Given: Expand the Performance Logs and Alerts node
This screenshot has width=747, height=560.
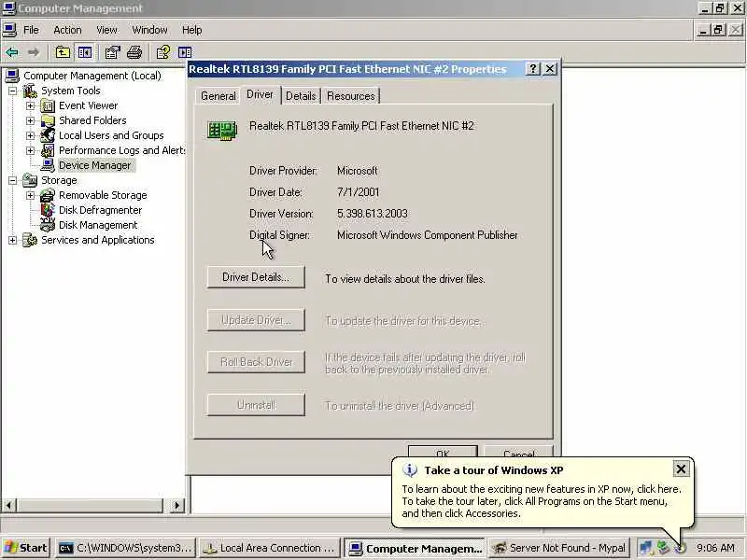Looking at the screenshot, I should pyautogui.click(x=31, y=150).
